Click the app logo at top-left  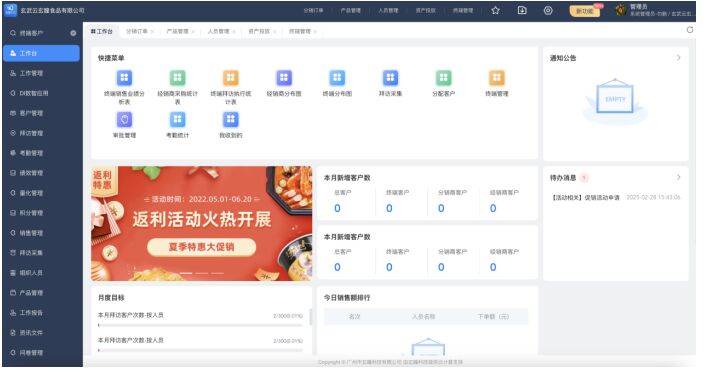[x=10, y=10]
